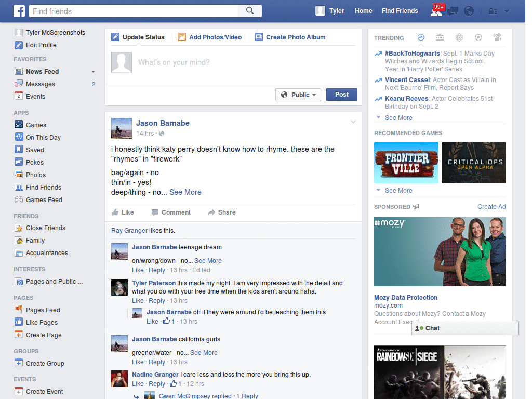
Task: Click the Facebook logo icon
Action: [19, 11]
